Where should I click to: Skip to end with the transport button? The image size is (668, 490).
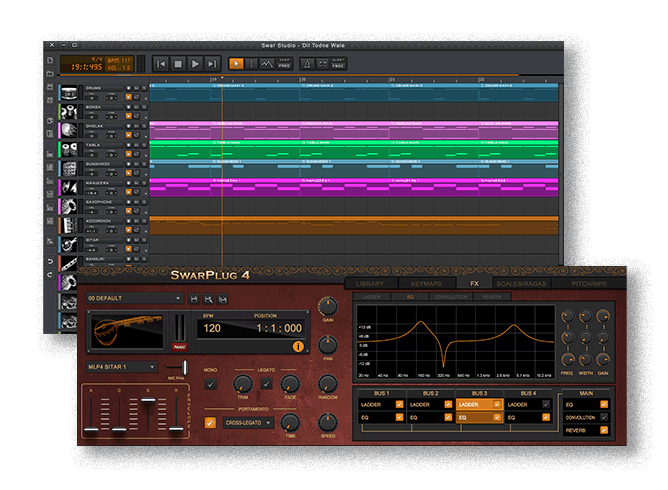(212, 64)
